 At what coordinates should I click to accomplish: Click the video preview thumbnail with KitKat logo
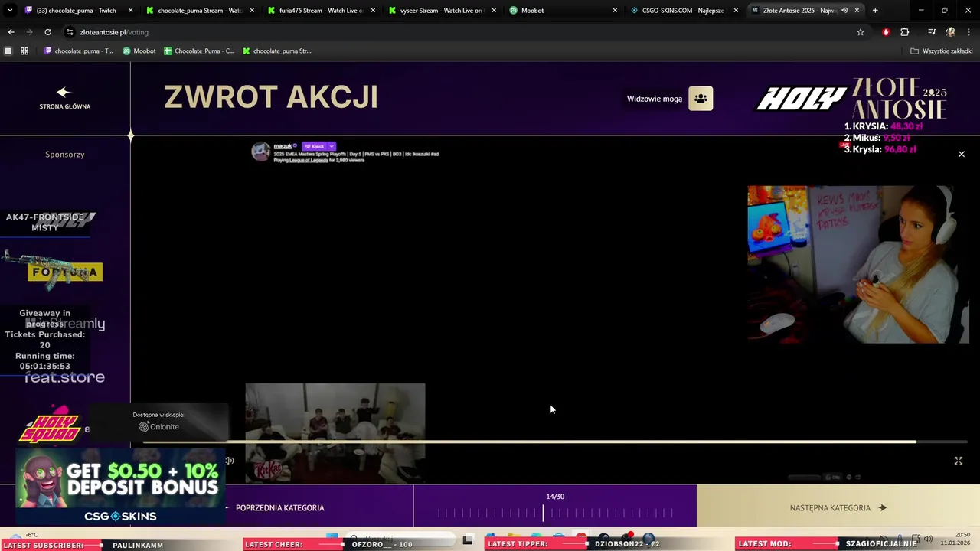coord(335,433)
